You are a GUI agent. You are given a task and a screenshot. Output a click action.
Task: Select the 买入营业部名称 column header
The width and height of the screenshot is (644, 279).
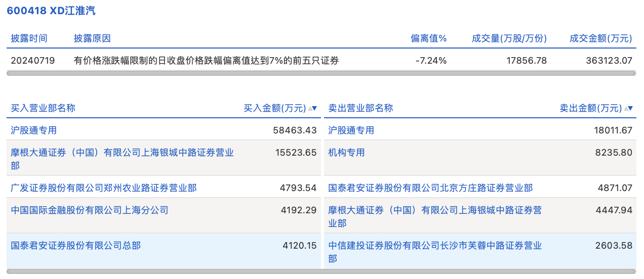43,108
